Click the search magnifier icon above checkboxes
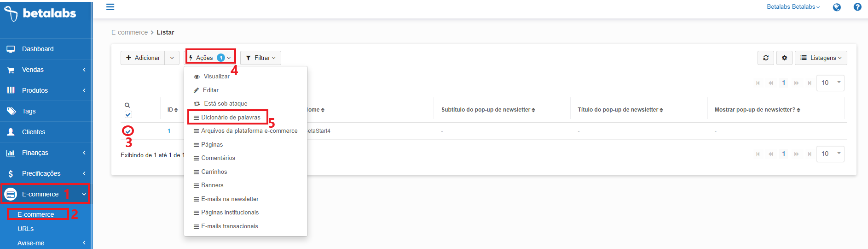This screenshot has height=249, width=868. pos(127,105)
